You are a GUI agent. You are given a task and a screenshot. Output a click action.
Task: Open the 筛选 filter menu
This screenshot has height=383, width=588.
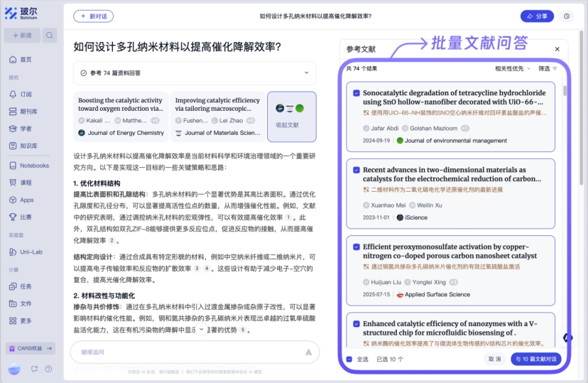coord(547,69)
